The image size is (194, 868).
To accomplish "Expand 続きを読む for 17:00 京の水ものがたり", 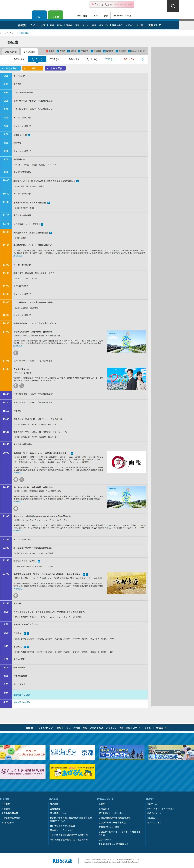I will click(x=18, y=346).
